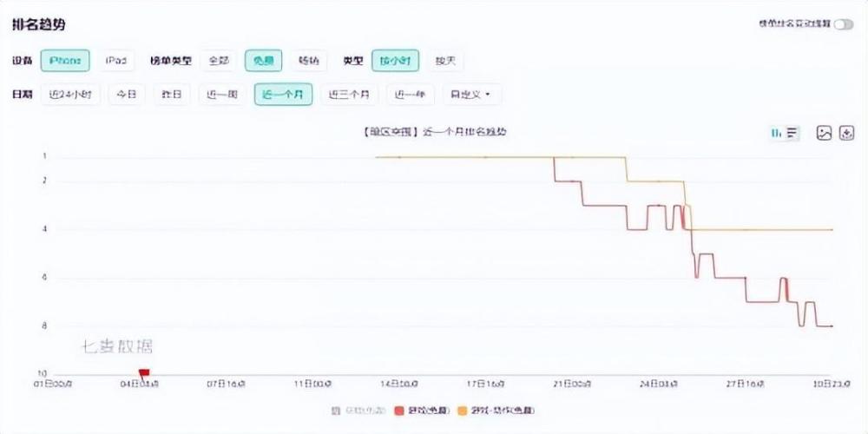This screenshot has width=868, height=434.
Task: Toggle orange series legend swatch
Action: tap(462, 410)
